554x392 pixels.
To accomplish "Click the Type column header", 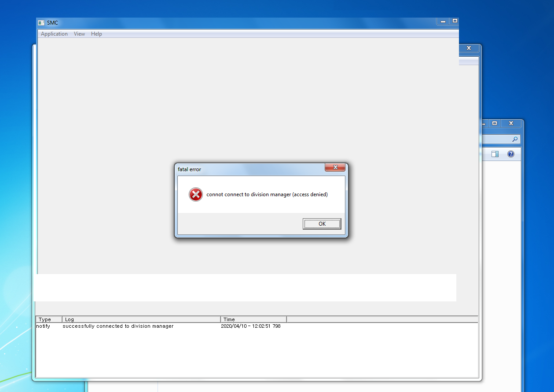I will pyautogui.click(x=49, y=319).
